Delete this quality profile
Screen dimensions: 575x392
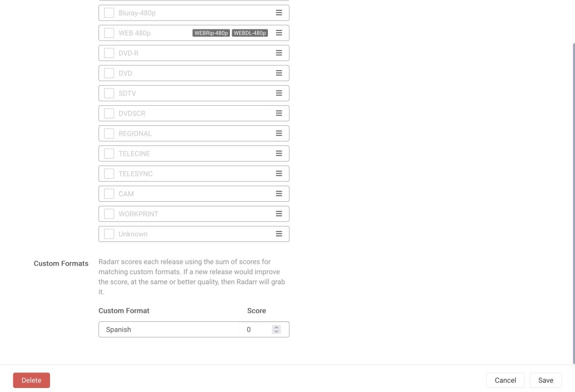click(32, 381)
